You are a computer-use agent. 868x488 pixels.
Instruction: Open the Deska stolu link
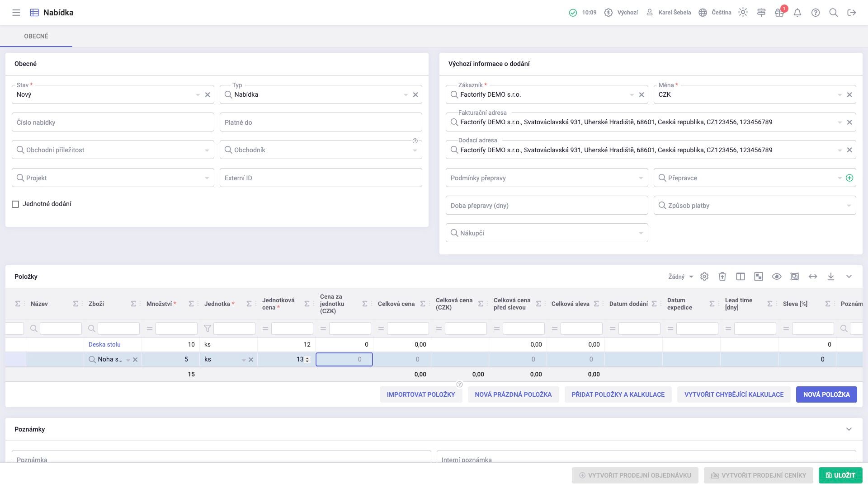coord(104,344)
